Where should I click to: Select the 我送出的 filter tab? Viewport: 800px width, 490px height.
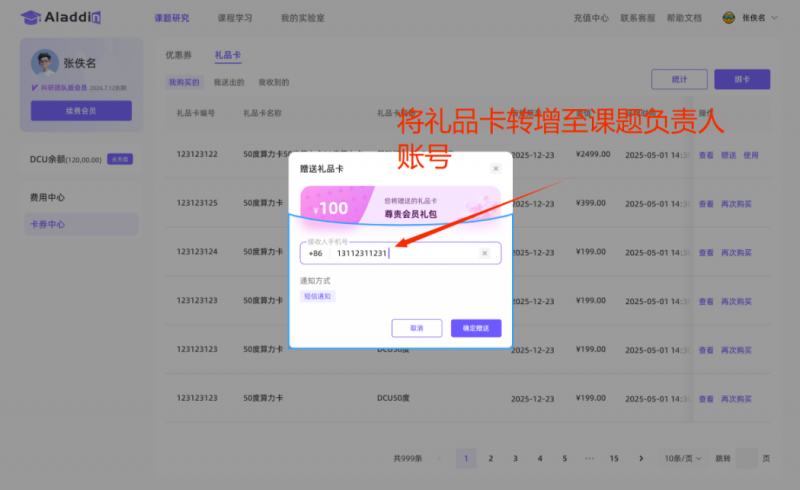tap(229, 82)
